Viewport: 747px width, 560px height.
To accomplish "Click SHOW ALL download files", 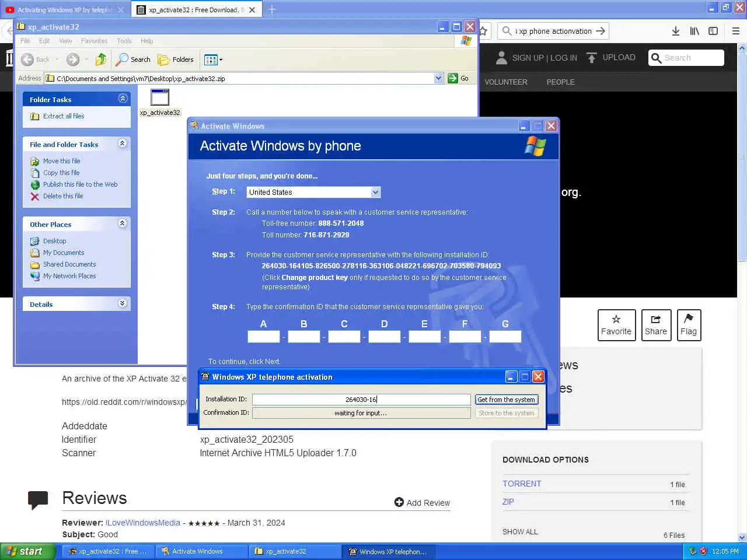I will [520, 532].
